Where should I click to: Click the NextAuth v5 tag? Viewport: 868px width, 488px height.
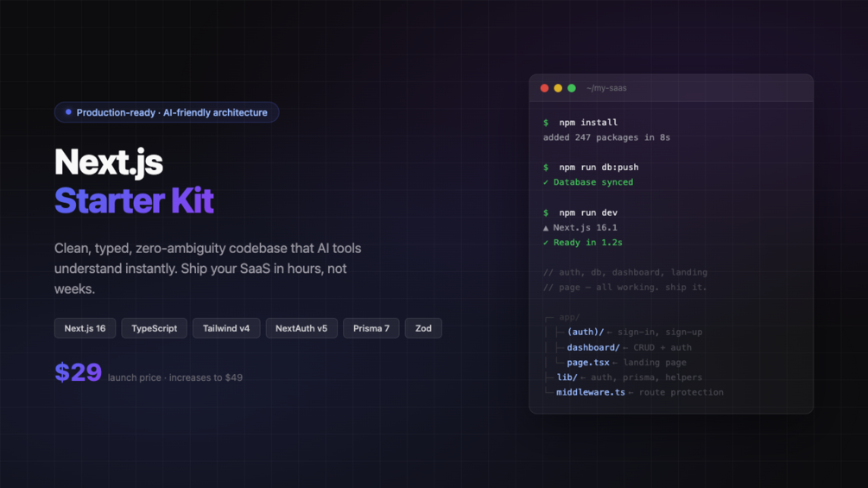pyautogui.click(x=301, y=328)
